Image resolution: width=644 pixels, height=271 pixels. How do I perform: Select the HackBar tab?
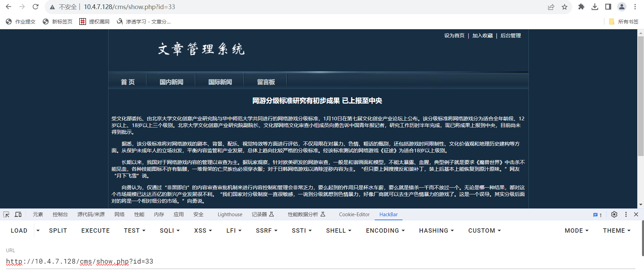[388, 215]
